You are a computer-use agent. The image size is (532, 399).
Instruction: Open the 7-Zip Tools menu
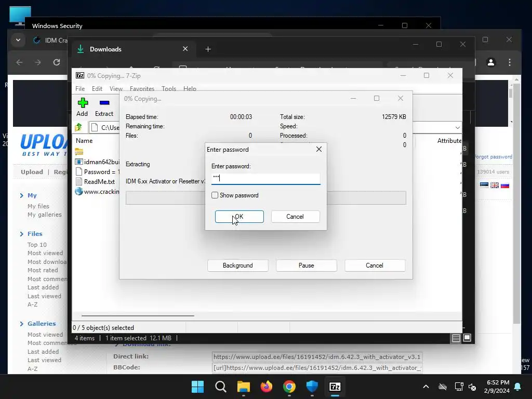(x=169, y=88)
